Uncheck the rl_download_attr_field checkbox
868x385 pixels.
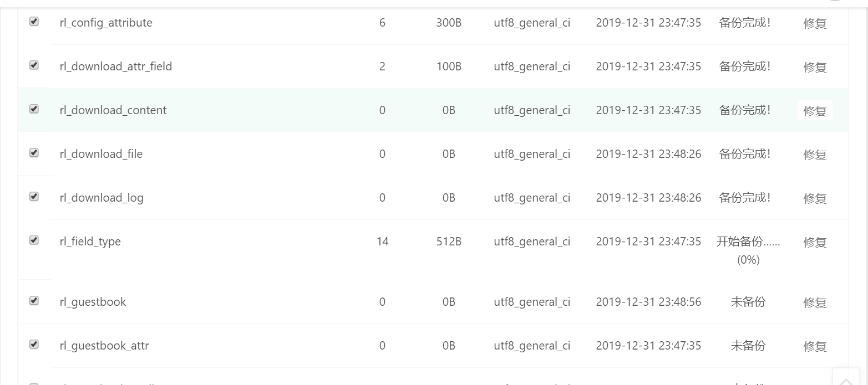click(x=34, y=65)
